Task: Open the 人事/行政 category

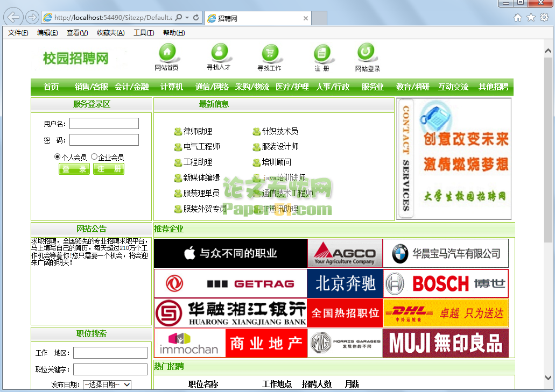Action: point(332,87)
